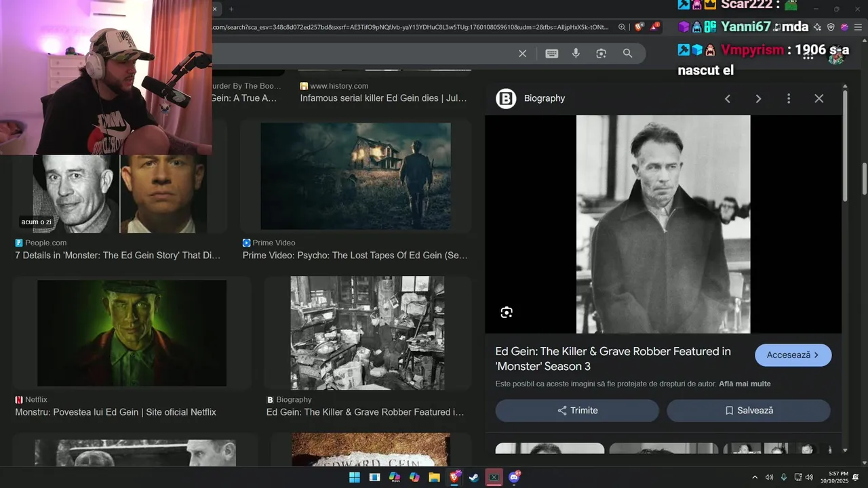Open a new browser tab with the plus button
868x488 pixels.
tap(231, 9)
